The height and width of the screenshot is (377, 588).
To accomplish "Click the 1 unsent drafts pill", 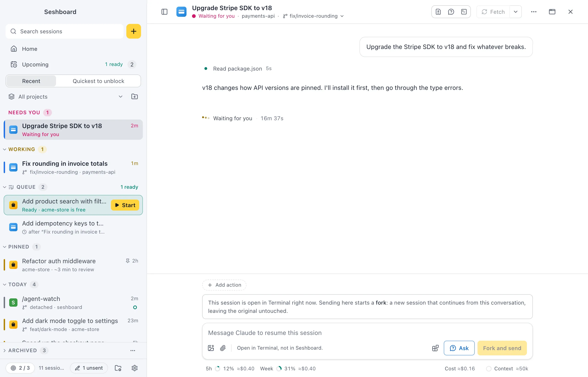I will 89,368.
